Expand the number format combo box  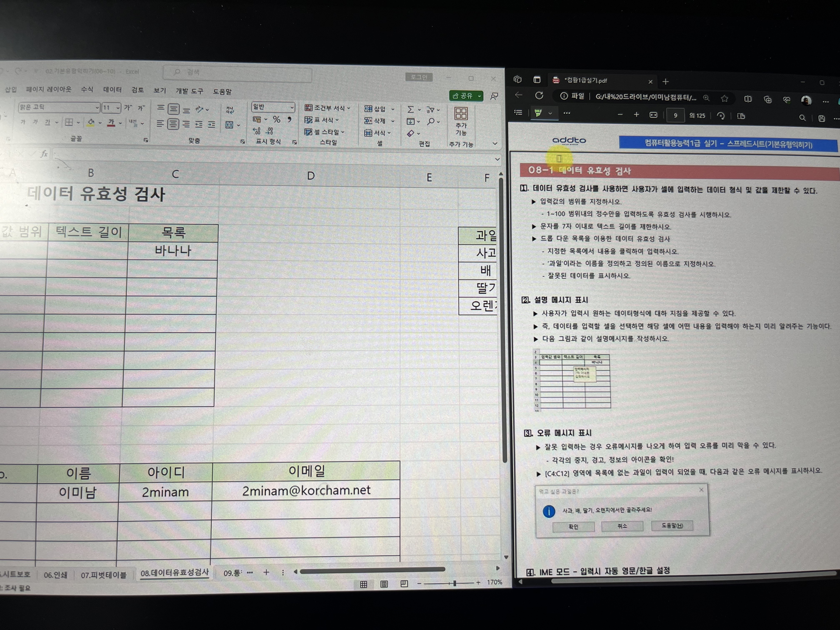pos(292,107)
